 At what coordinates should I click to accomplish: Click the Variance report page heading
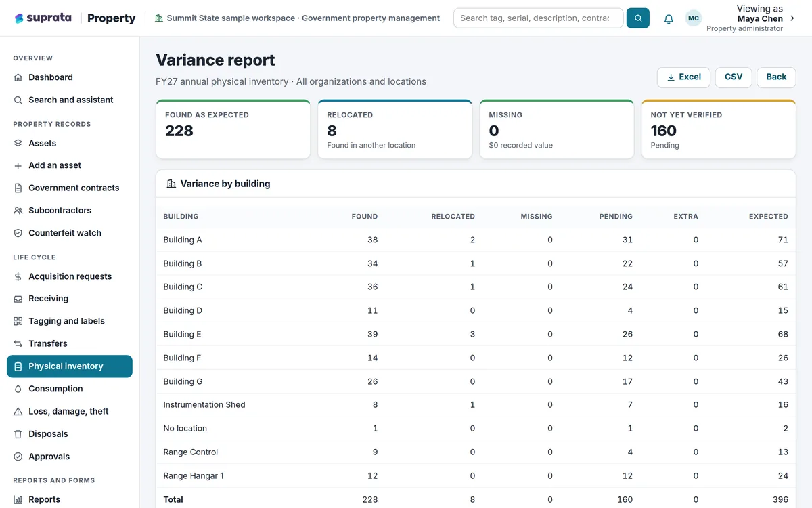point(215,60)
